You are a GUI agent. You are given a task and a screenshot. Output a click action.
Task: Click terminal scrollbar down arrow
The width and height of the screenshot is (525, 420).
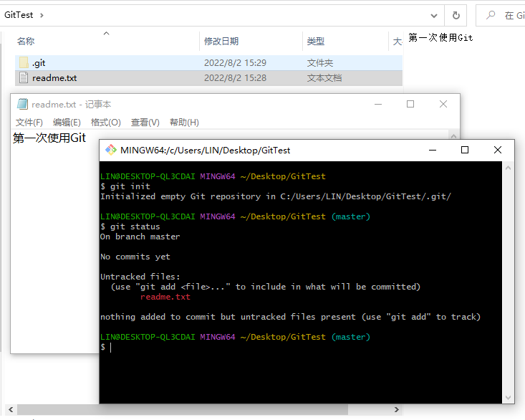coord(508,398)
